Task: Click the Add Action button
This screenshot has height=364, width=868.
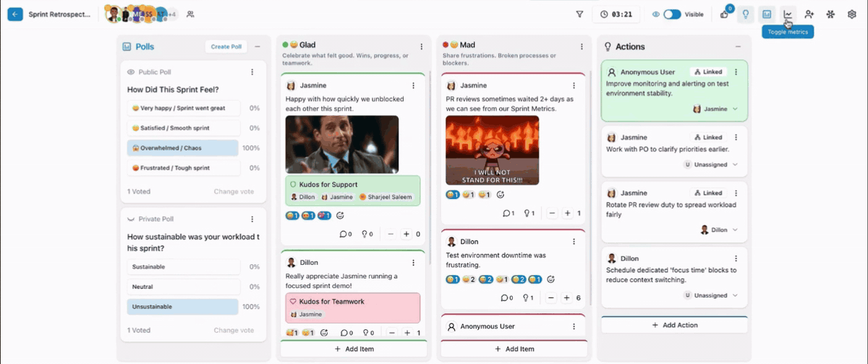Action: point(674,325)
